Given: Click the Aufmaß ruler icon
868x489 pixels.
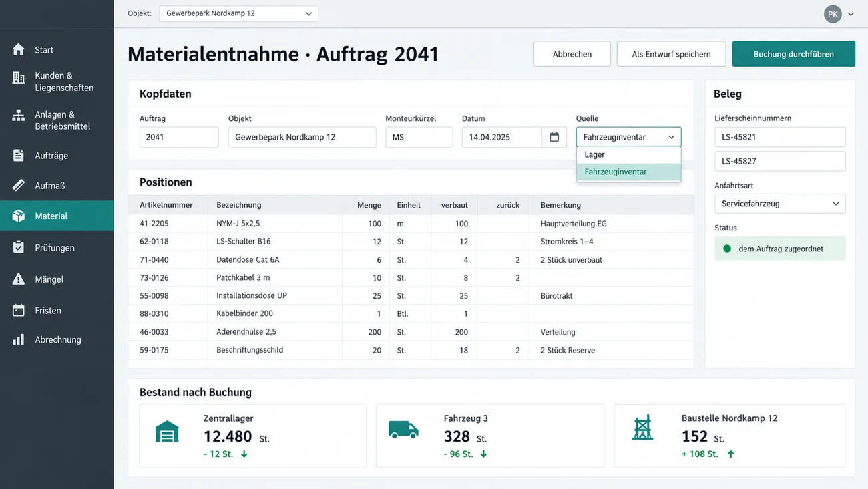Looking at the screenshot, I should click(x=19, y=185).
